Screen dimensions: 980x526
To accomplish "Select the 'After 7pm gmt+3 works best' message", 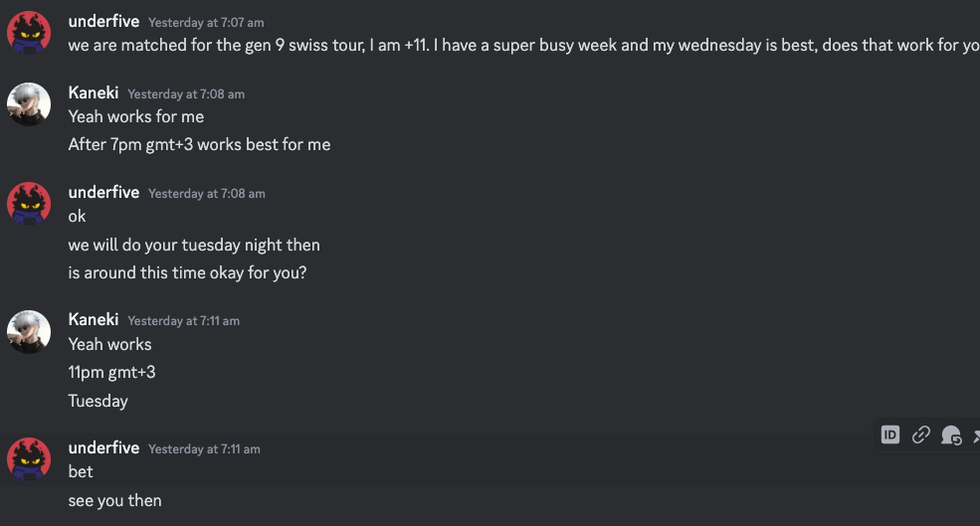I will (x=199, y=144).
